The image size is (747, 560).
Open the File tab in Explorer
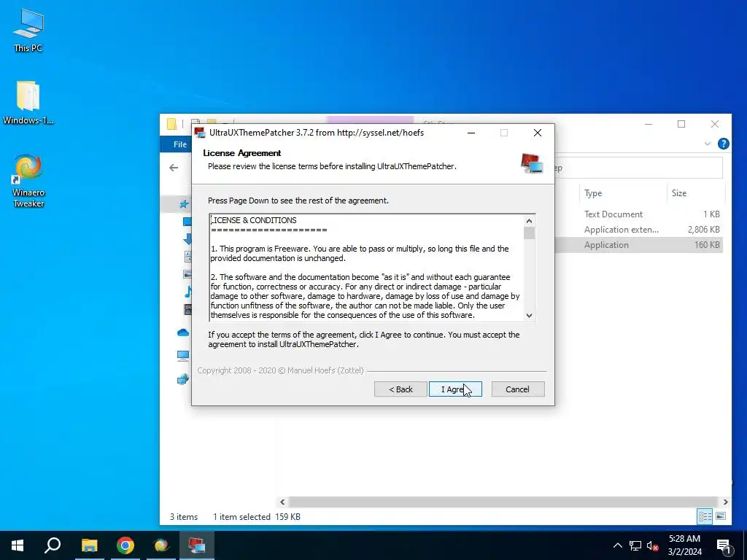click(x=179, y=144)
